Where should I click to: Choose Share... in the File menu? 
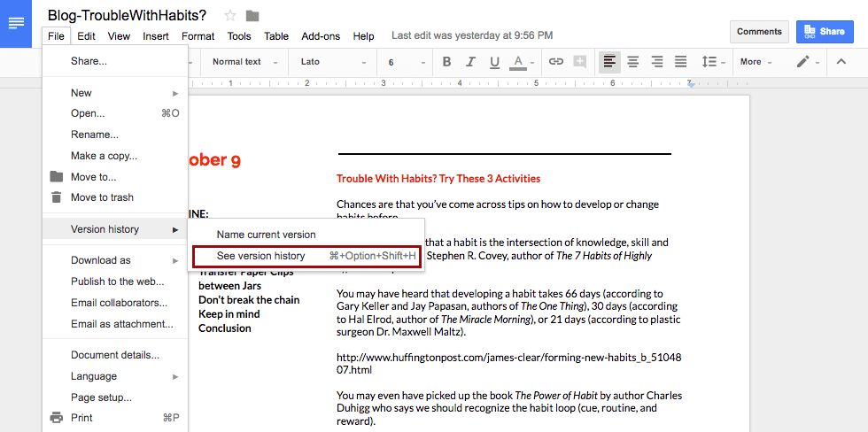tap(115, 61)
